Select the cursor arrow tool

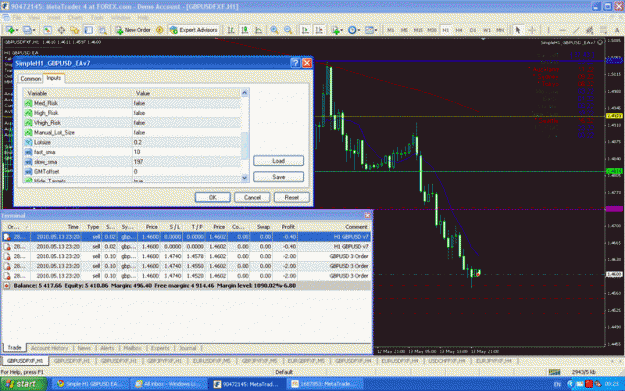tap(518, 30)
